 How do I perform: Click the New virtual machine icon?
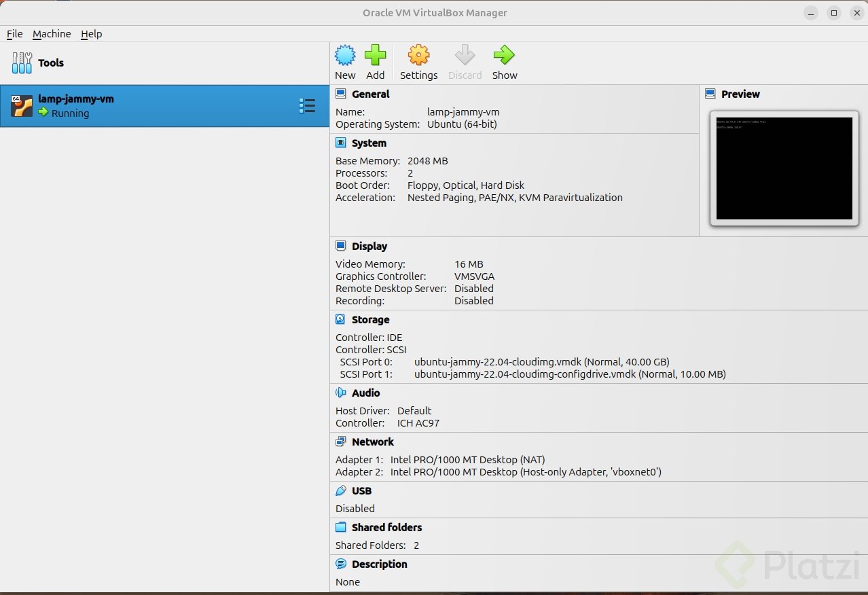point(345,55)
